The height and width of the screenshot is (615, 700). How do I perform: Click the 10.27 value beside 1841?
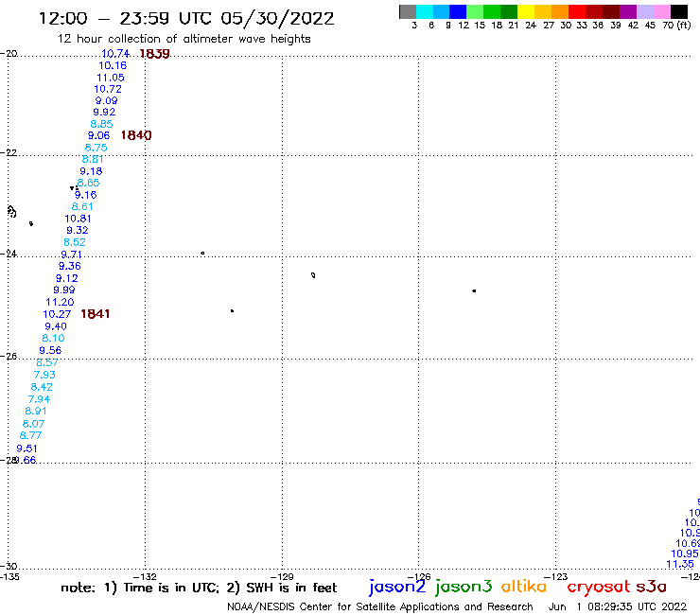point(57,314)
